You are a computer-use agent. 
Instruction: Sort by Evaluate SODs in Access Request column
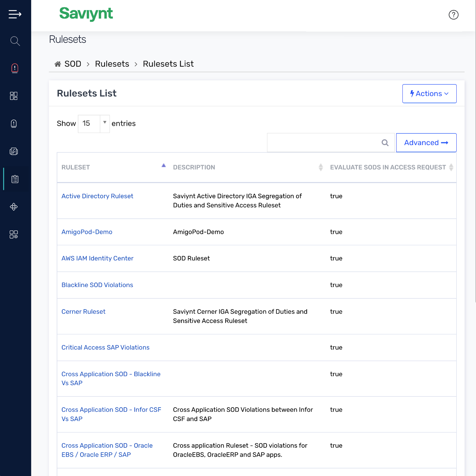(x=451, y=167)
